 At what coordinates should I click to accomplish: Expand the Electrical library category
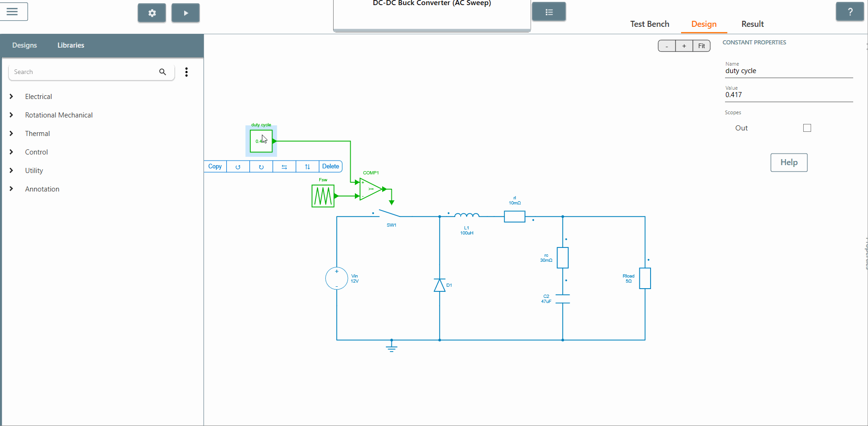[x=12, y=97]
